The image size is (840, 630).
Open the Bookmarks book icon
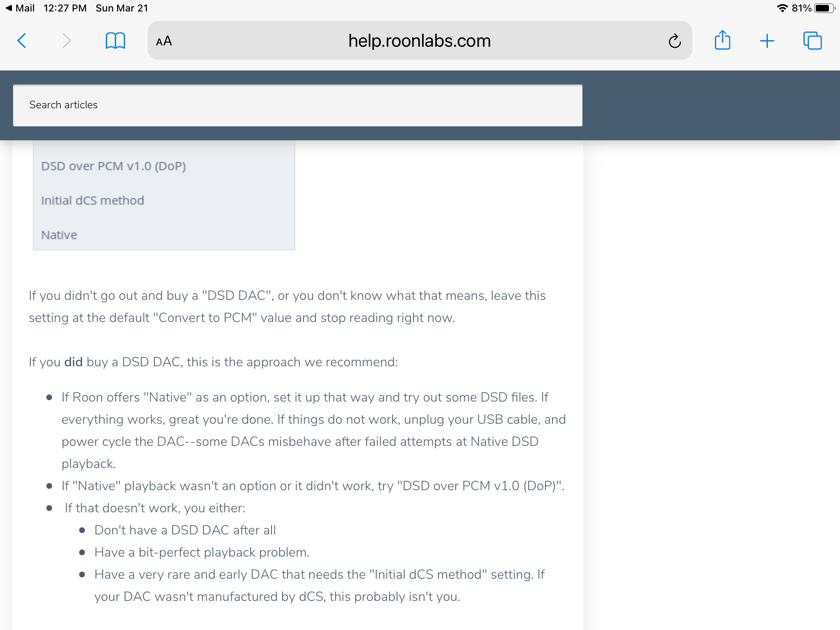pos(115,41)
